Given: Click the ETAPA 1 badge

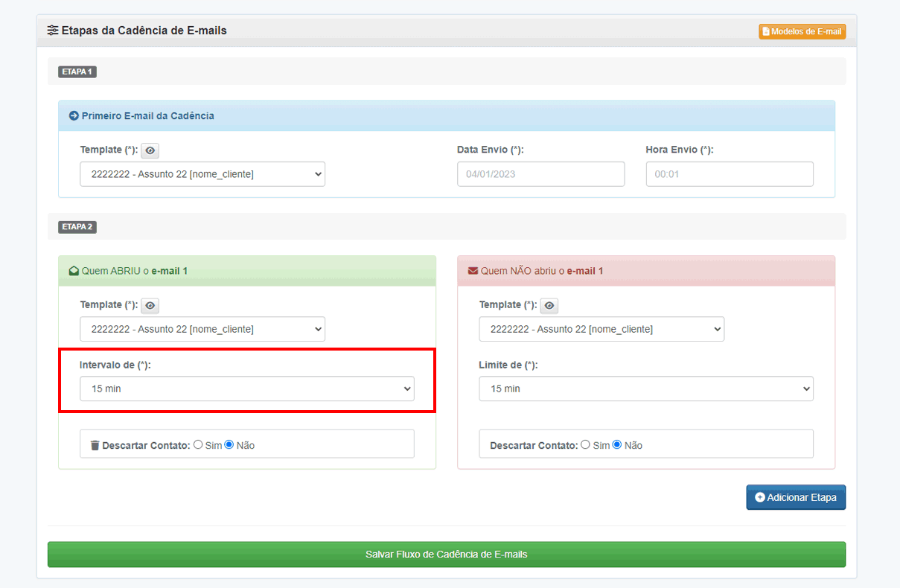Looking at the screenshot, I should 77,72.
